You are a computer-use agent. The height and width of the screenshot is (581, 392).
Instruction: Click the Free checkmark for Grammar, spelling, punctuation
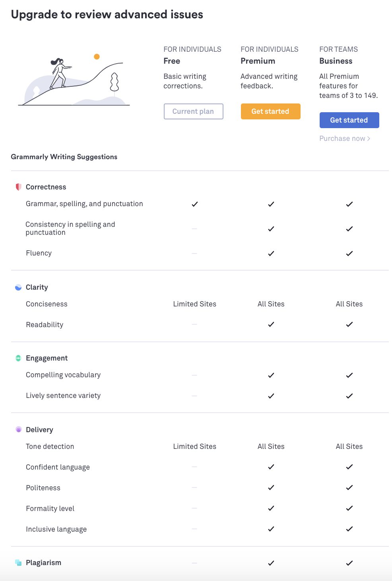click(195, 204)
